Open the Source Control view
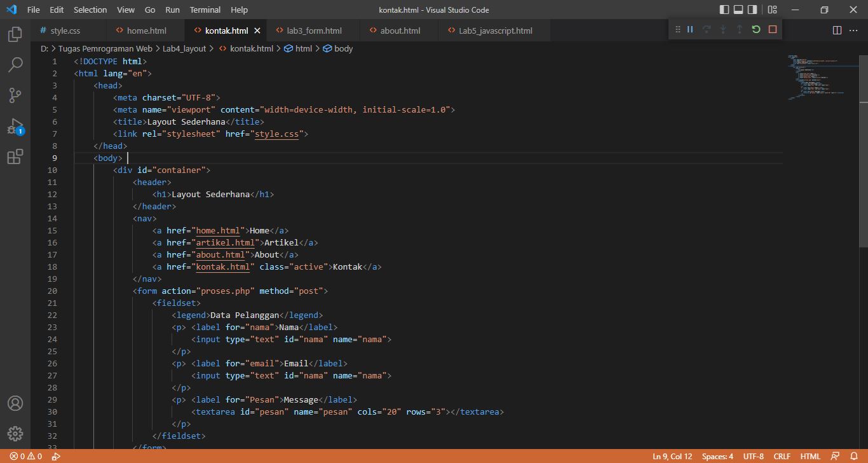Image resolution: width=868 pixels, height=463 pixels. coord(15,95)
